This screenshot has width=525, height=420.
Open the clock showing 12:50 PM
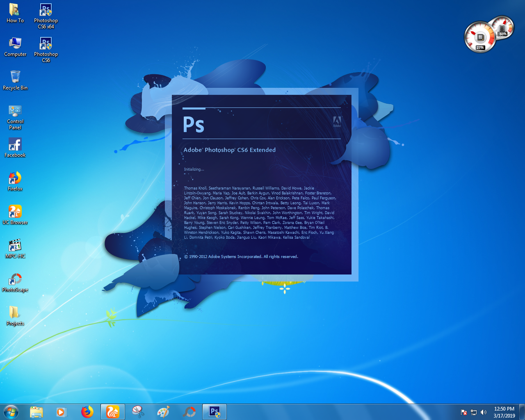504,412
